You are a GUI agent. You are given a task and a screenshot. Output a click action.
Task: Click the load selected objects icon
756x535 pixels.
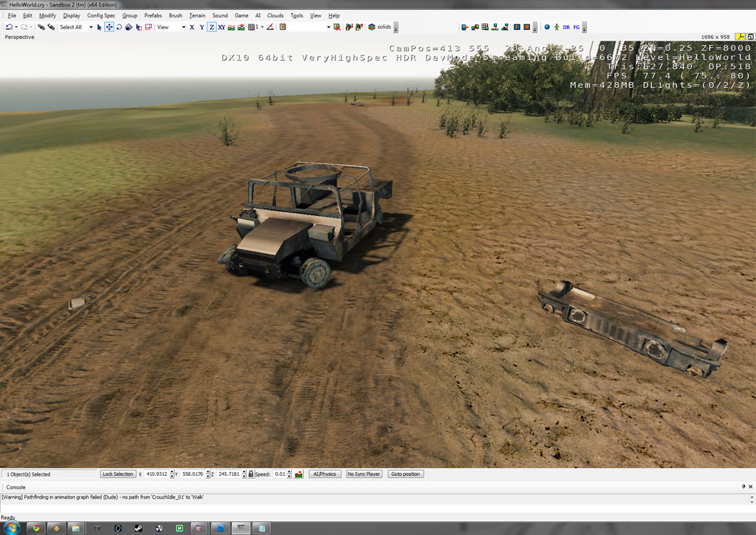pyautogui.click(x=359, y=27)
